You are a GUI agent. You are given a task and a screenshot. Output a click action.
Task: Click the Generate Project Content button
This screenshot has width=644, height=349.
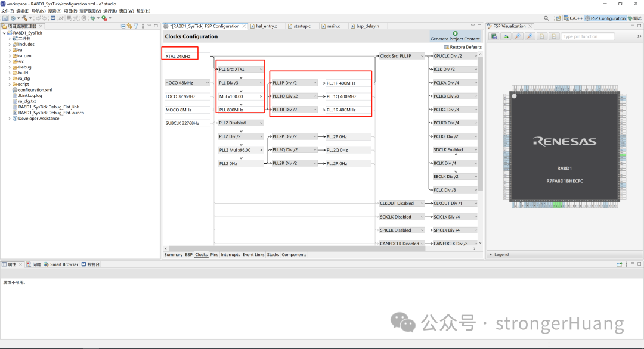455,36
